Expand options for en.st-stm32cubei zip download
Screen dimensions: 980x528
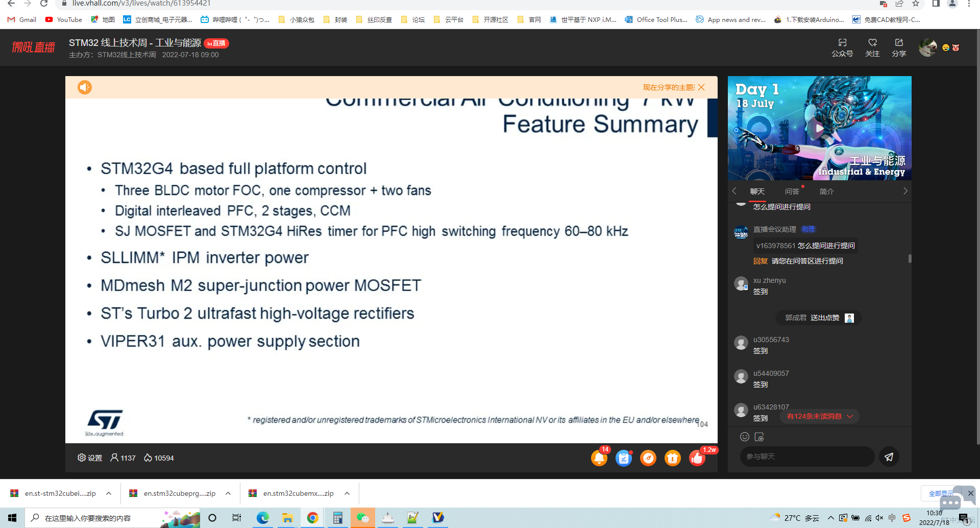(109, 493)
